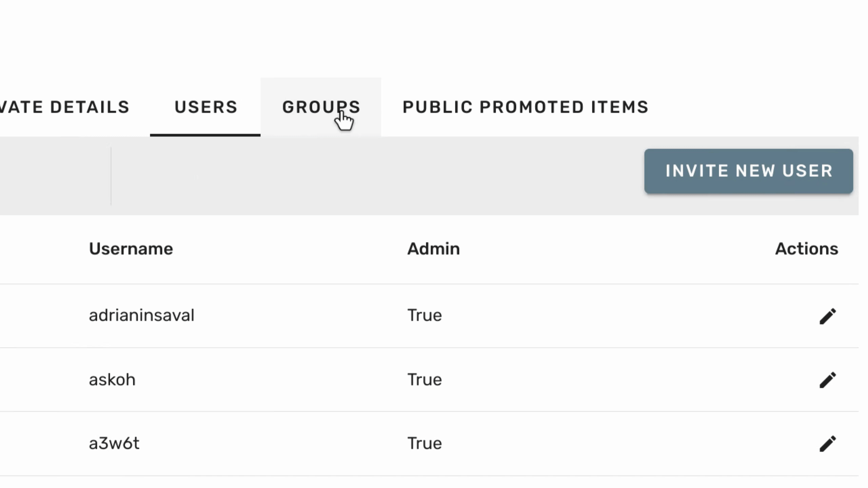Click the Admin True value for a3w6t
The width and height of the screenshot is (868, 488).
pyautogui.click(x=425, y=443)
